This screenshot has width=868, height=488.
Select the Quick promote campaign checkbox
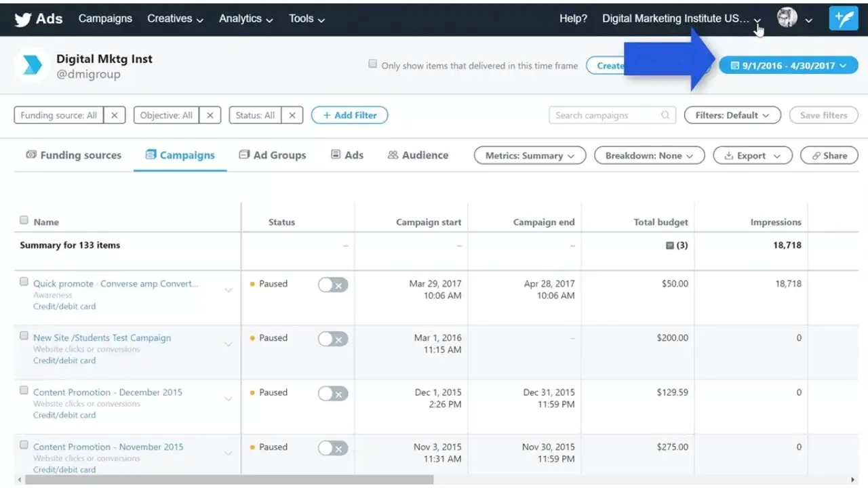(x=24, y=282)
